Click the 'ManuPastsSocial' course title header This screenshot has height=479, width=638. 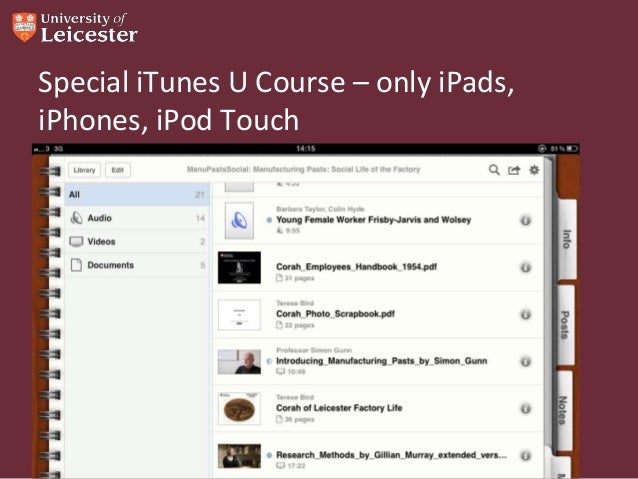tap(303, 169)
